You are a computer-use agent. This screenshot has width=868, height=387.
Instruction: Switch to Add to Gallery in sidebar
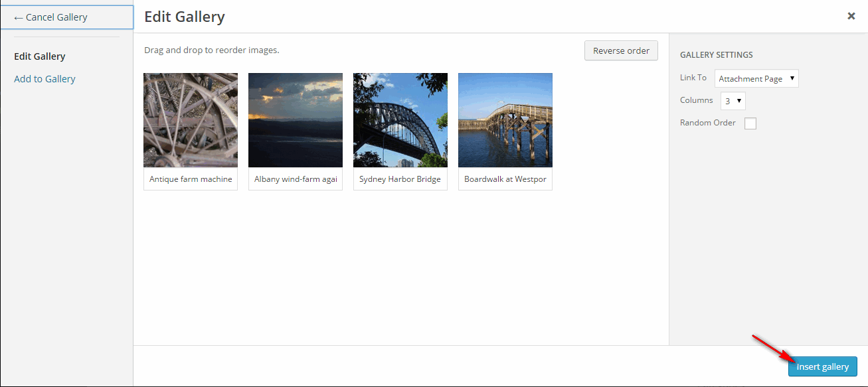click(44, 79)
